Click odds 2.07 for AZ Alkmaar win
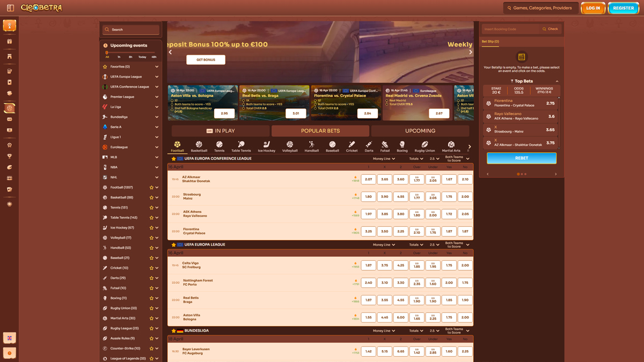The width and height of the screenshot is (644, 362). pos(369,179)
